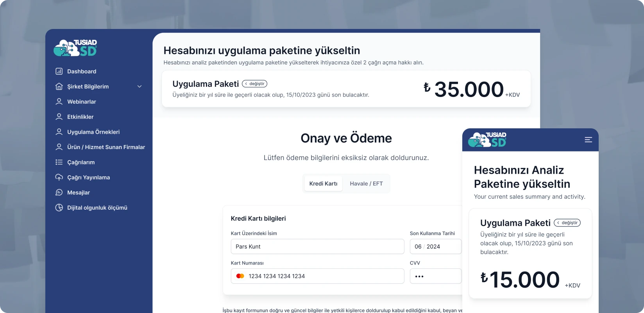644x313 pixels.
Task: Click the TÜSİAD SD logo in mobile preview
Action: click(487, 140)
